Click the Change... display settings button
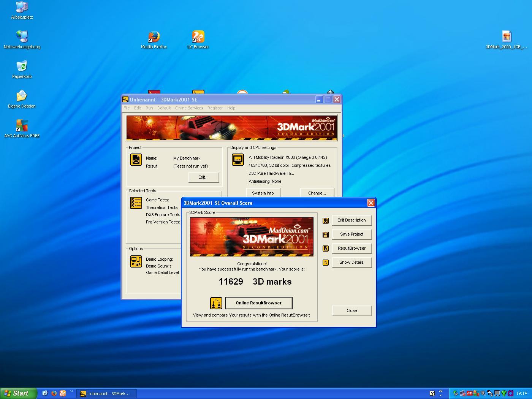532x399 pixels. point(317,193)
